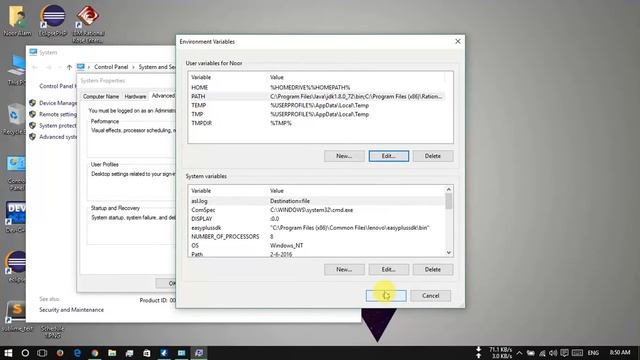Close the Environment Variables dialog with X
Screen dimensions: 640x360
coord(458,41)
